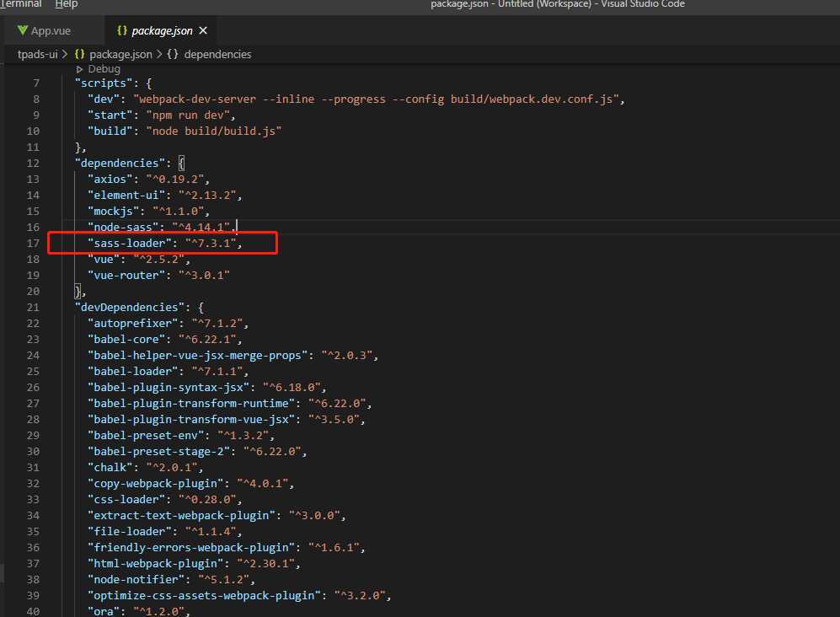Screen dimensions: 840x617
Task: Click dependencies in the breadcrumb
Action: click(217, 54)
